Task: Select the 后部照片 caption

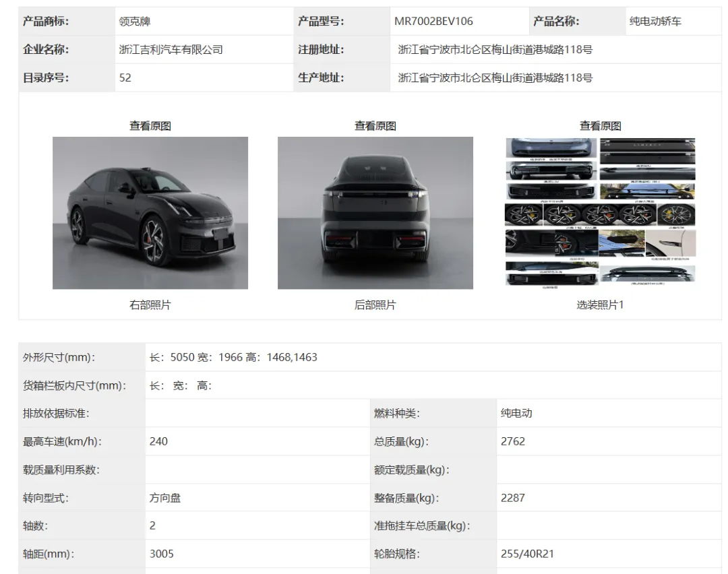Action: [375, 305]
